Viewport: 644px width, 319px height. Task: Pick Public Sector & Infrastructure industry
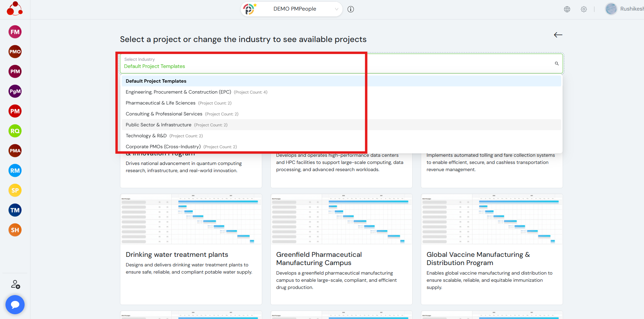click(159, 125)
